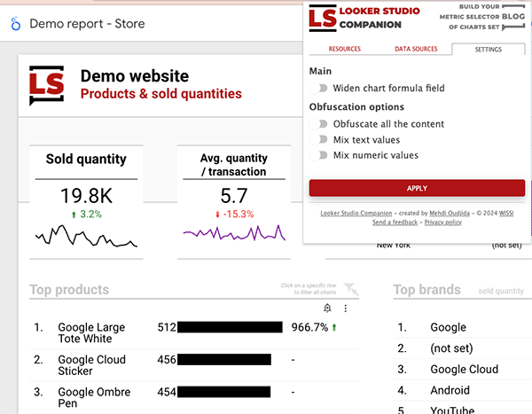
Task: Enable Obfuscate all the content switch
Action: (x=318, y=124)
